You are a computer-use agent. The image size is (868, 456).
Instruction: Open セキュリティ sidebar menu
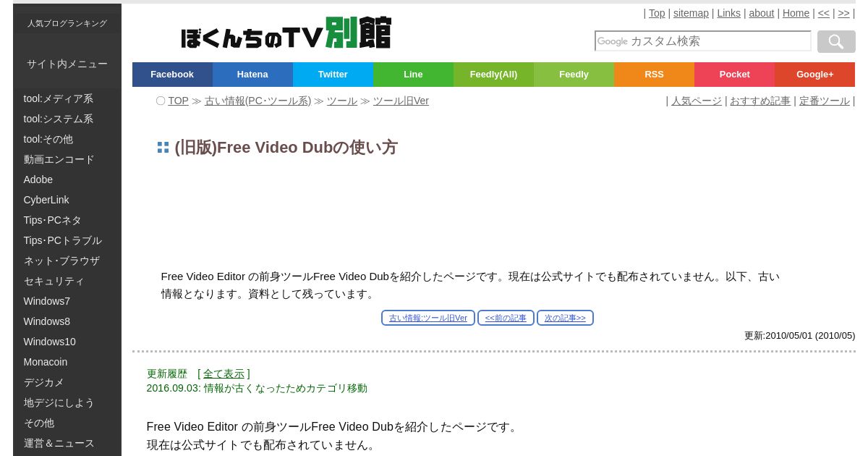67,281
